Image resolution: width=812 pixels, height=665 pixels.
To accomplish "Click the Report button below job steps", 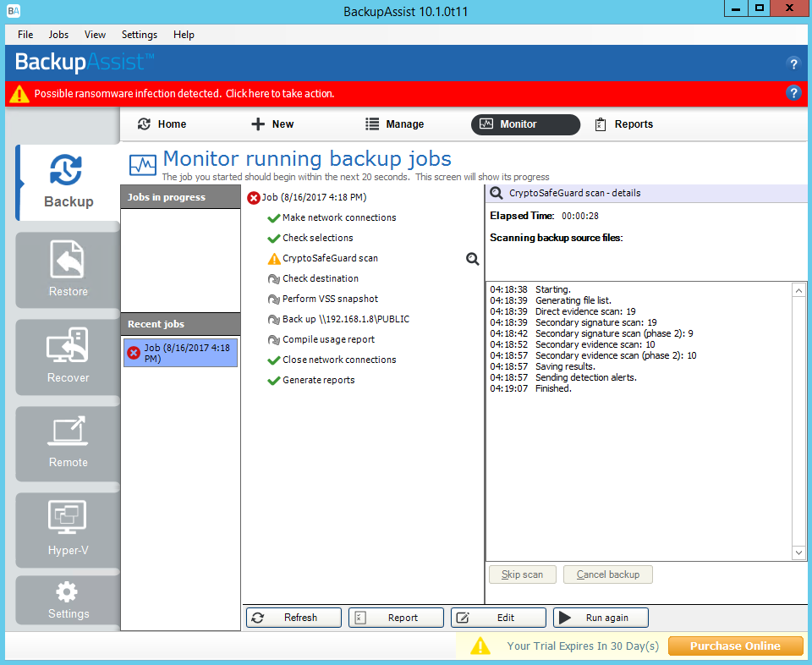I will (396, 618).
